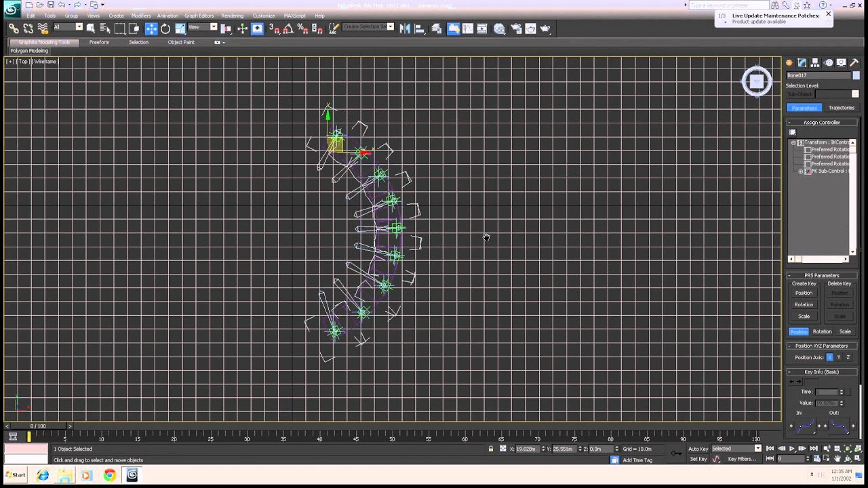The height and width of the screenshot is (488, 868).
Task: Collapse the Position XYZ Parameters rollout
Action: click(x=822, y=346)
